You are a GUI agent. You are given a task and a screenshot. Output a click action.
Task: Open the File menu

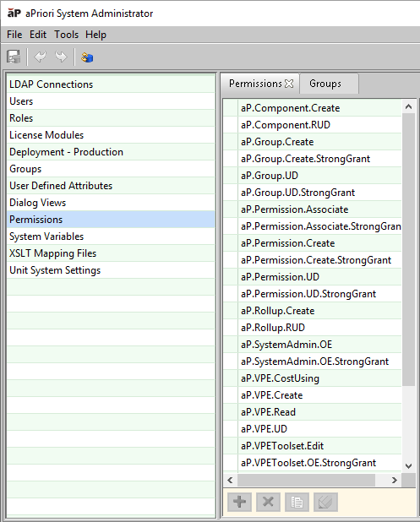coord(14,35)
